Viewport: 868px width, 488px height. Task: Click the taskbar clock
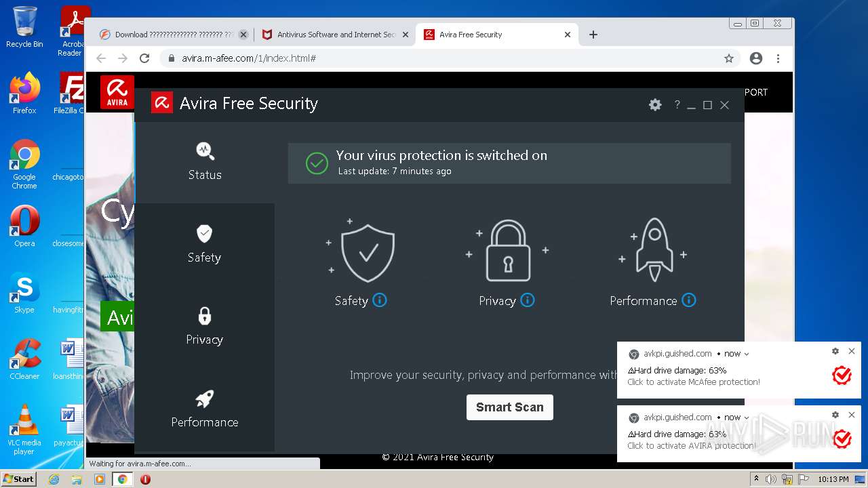click(833, 479)
